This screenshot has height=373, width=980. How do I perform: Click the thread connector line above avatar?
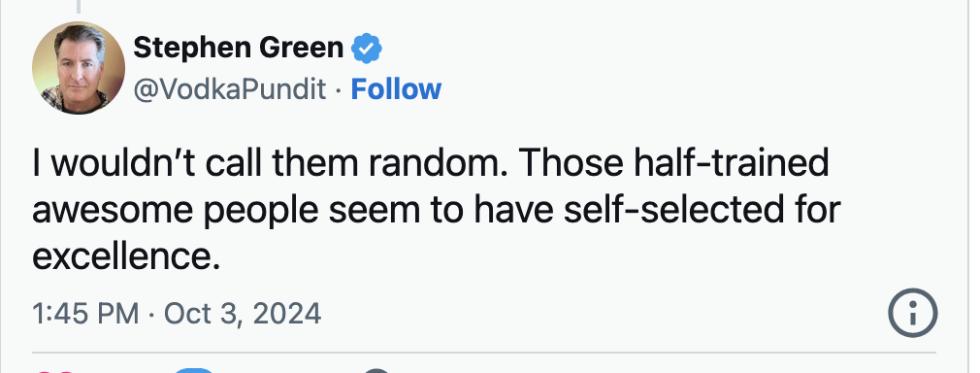(x=79, y=6)
